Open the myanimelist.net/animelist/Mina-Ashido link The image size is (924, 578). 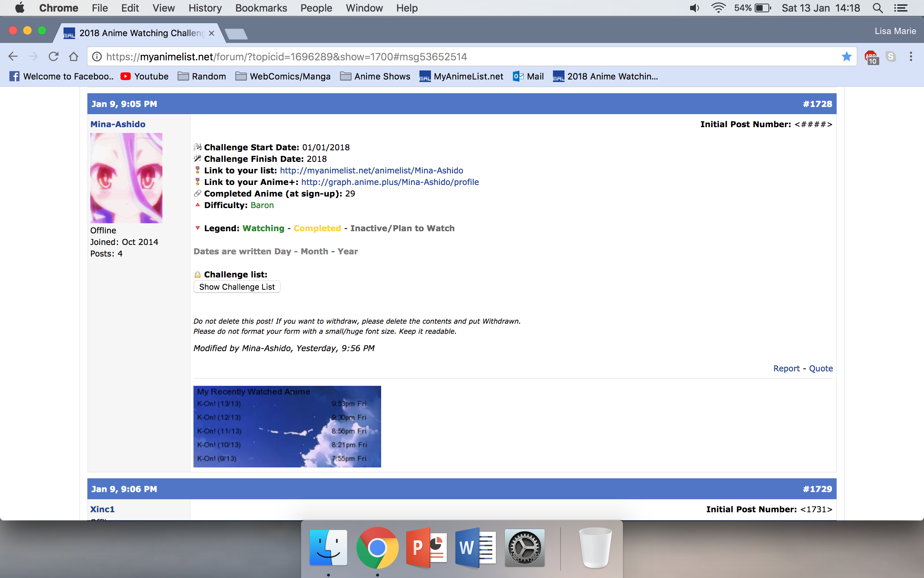(x=371, y=171)
